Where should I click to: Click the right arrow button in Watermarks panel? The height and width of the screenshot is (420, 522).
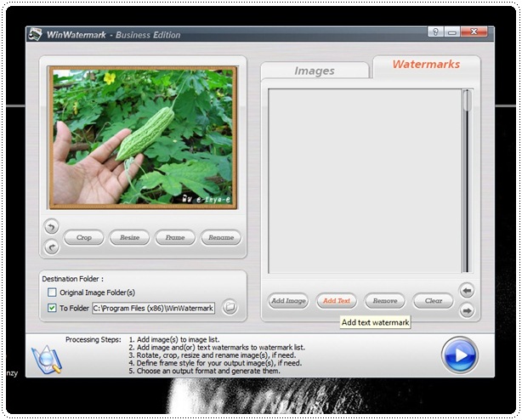pyautogui.click(x=467, y=310)
